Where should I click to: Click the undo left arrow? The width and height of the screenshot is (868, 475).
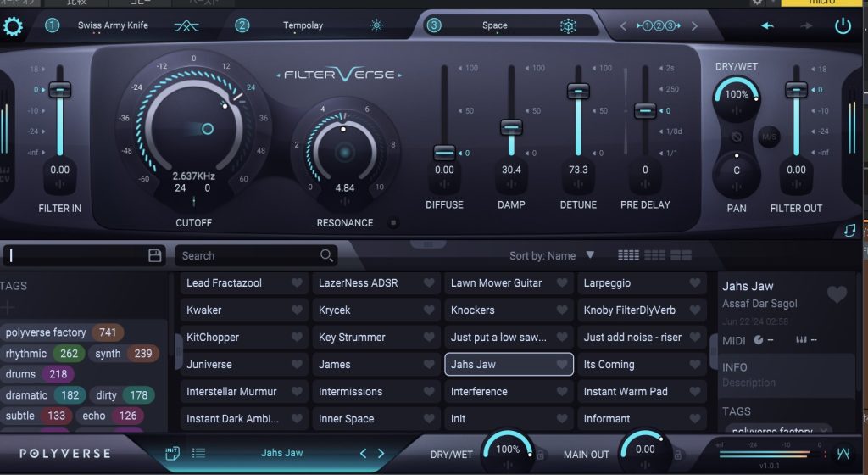[x=767, y=25]
